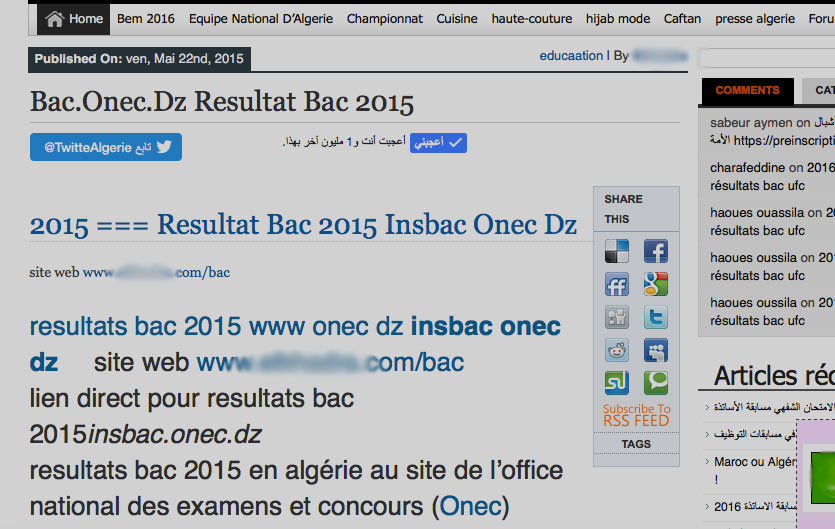This screenshot has width=835, height=529.
Task: Open large www com/bac link in paragraph
Action: 330,362
